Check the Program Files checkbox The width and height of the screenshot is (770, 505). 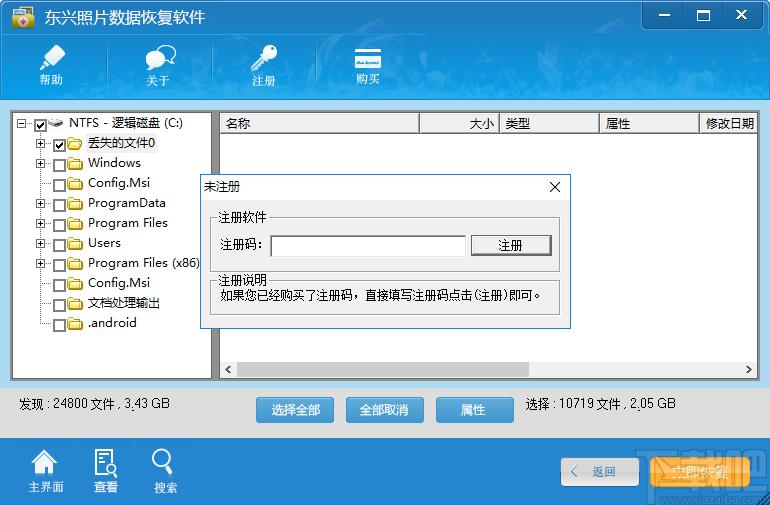(59, 225)
